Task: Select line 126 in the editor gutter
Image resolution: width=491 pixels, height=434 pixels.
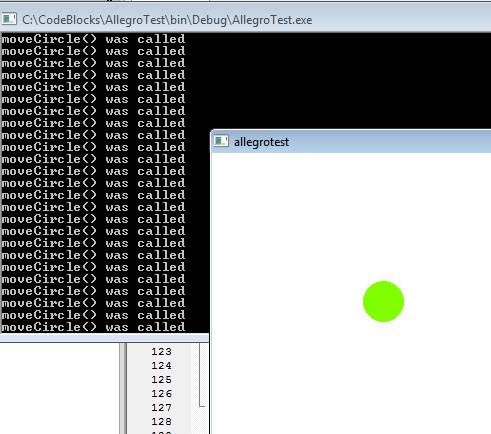Action: click(161, 393)
